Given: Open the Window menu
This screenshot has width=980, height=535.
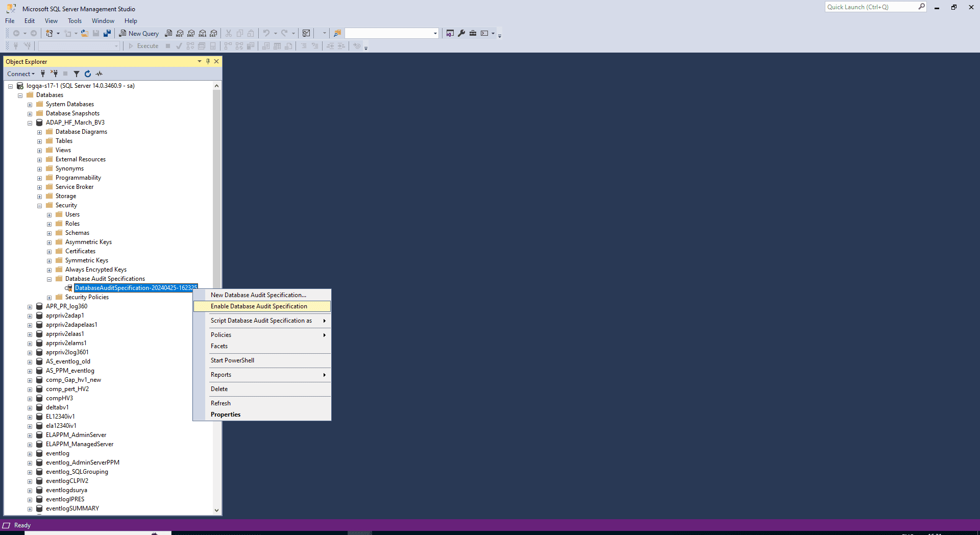Looking at the screenshot, I should 103,21.
